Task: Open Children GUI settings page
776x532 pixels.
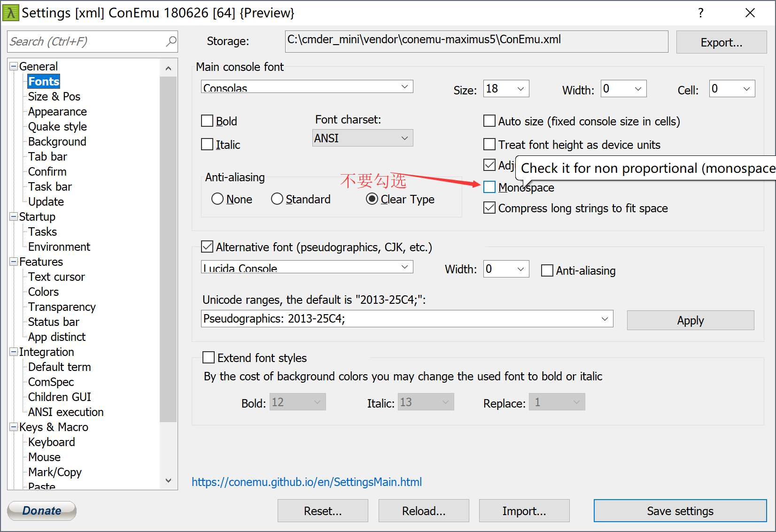Action: tap(59, 397)
